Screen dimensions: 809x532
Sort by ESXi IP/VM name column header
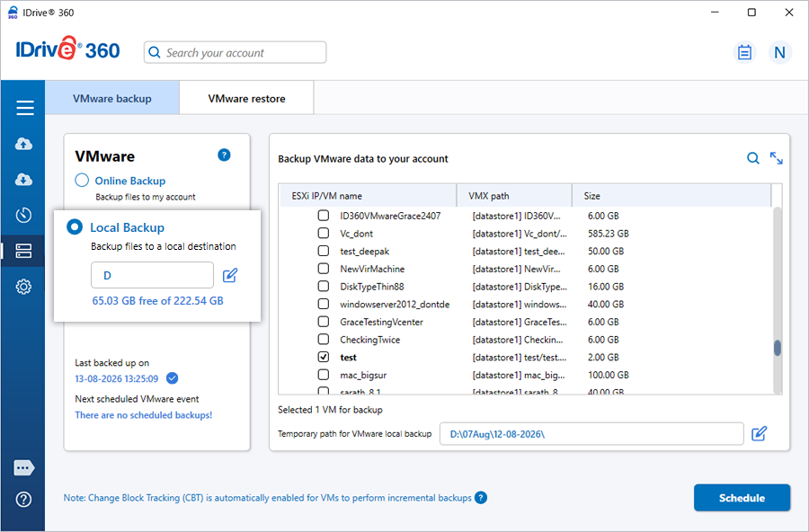click(x=368, y=196)
